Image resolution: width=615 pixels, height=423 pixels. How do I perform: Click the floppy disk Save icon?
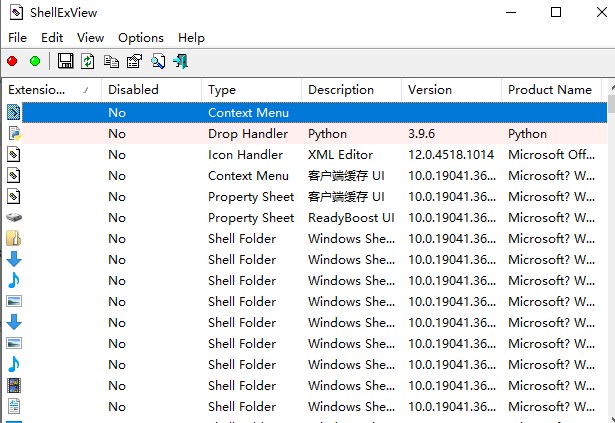pyautogui.click(x=66, y=62)
